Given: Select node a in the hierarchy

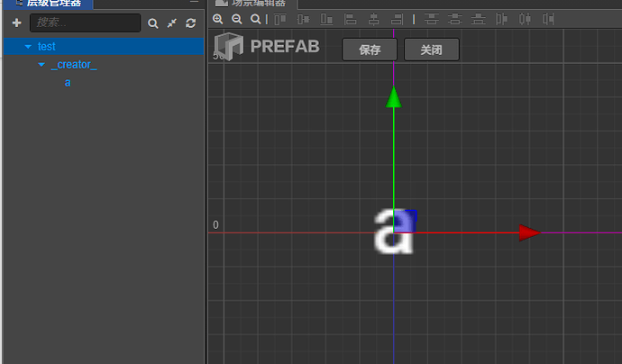Looking at the screenshot, I should 68,83.
